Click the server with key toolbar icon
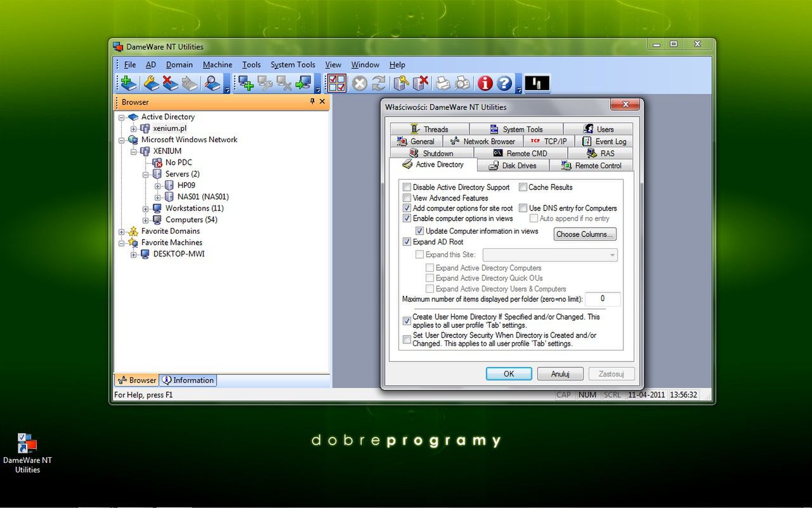Screen dimensions: 812x508 point(401,83)
